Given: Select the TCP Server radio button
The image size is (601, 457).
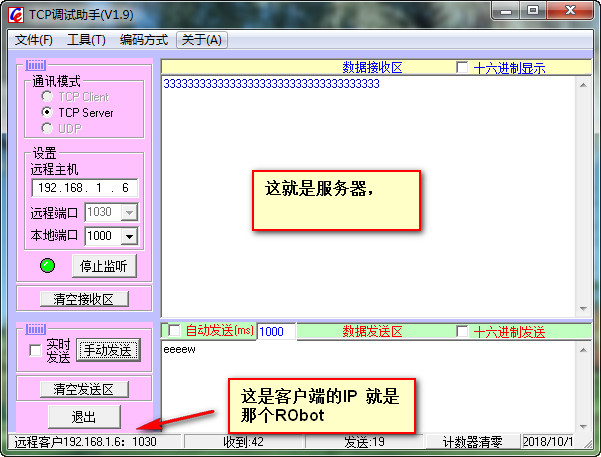Looking at the screenshot, I should pyautogui.click(x=47, y=113).
